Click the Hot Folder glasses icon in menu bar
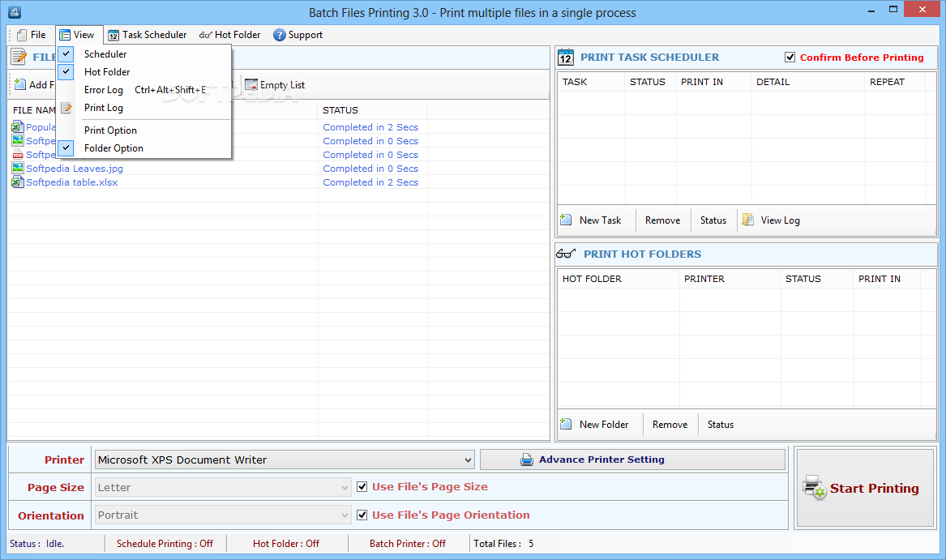Viewport: 946px width, 560px height. (x=206, y=35)
